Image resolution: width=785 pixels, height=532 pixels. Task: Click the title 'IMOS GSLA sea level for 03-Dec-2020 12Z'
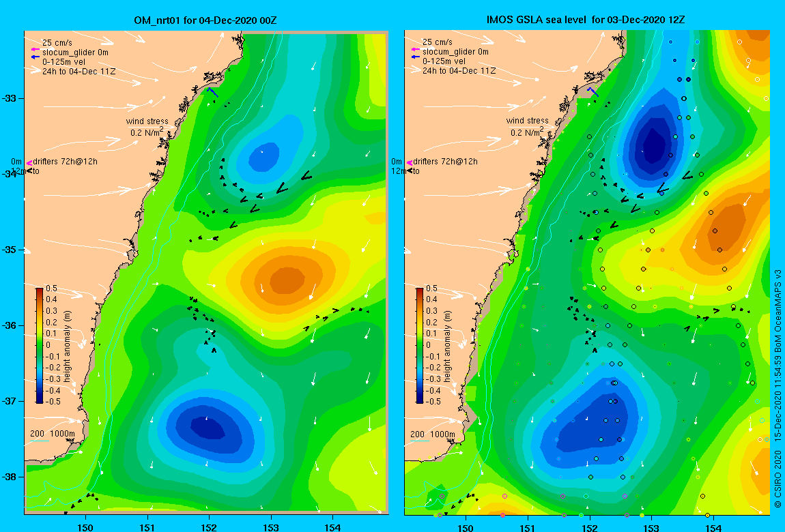[x=586, y=20]
